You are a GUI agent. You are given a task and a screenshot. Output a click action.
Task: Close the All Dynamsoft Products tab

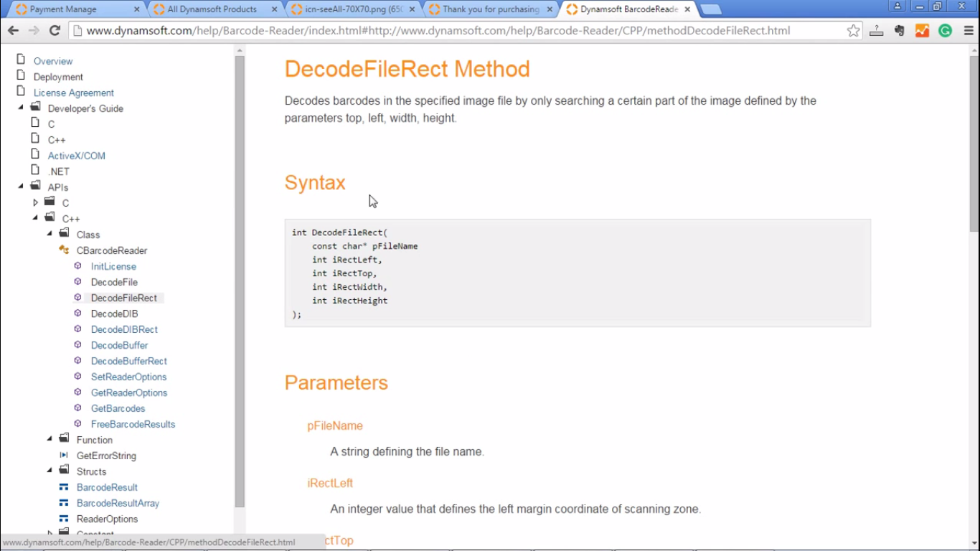(275, 9)
